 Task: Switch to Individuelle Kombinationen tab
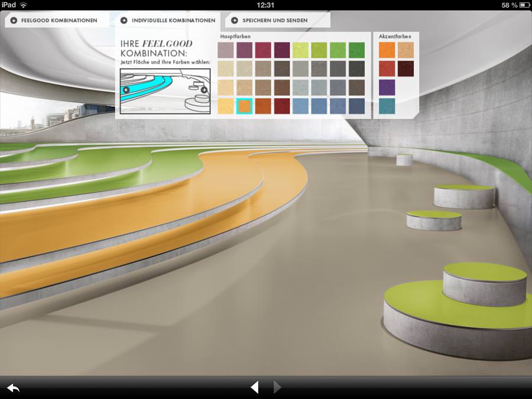168,20
